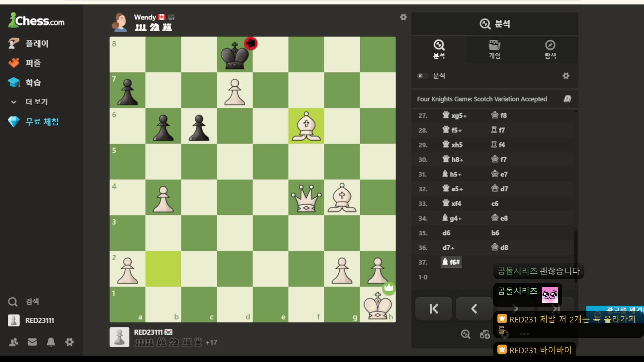Image resolution: width=644 pixels, height=362 pixels.
Task: Open the board settings gear above the board
Action: pyautogui.click(x=403, y=17)
